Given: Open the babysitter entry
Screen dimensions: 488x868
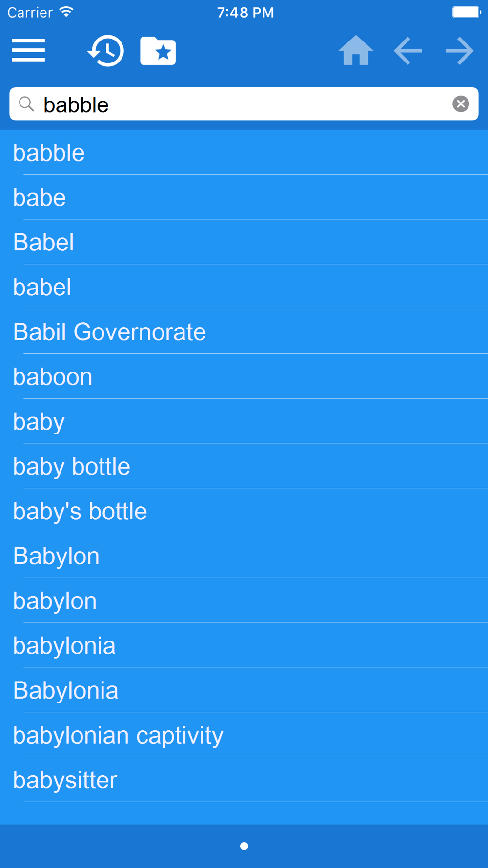Looking at the screenshot, I should tap(244, 780).
